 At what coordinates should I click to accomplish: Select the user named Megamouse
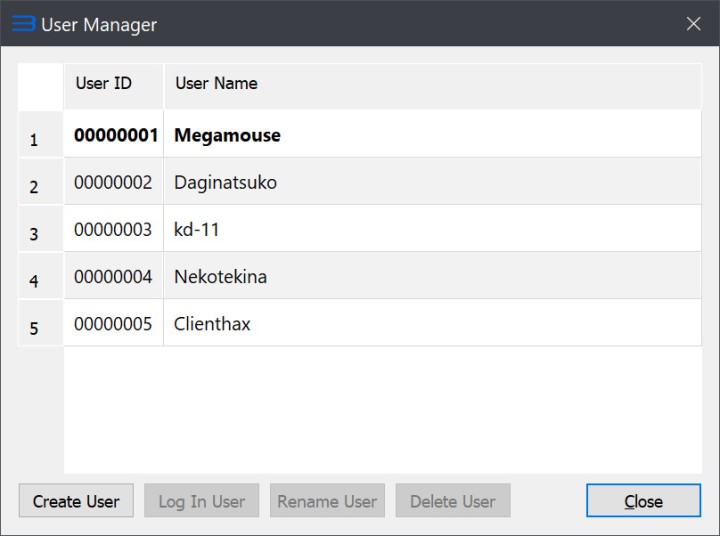pos(227,135)
